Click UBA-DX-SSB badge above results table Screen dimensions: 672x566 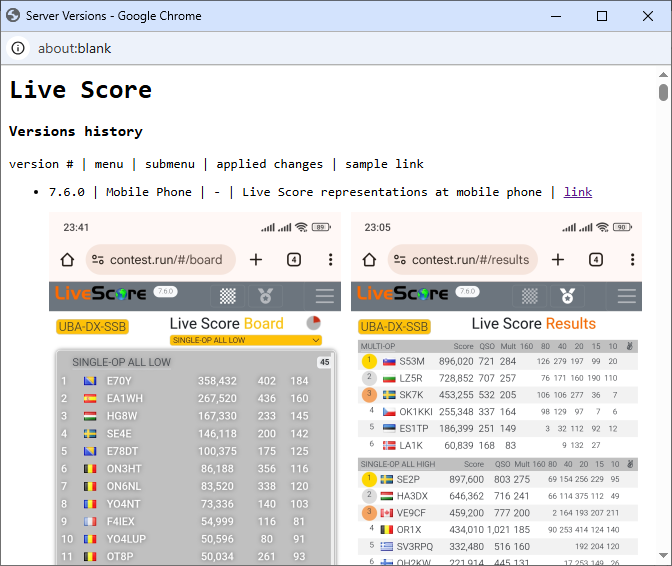(x=394, y=327)
